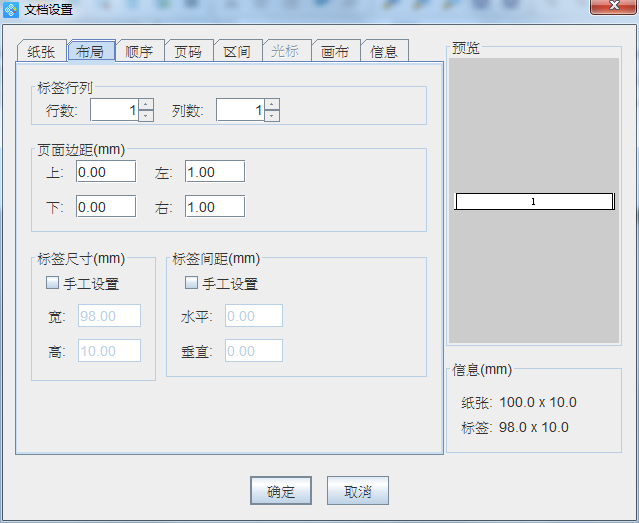Click the 上 margin input field
This screenshot has width=639, height=523.
click(x=106, y=172)
